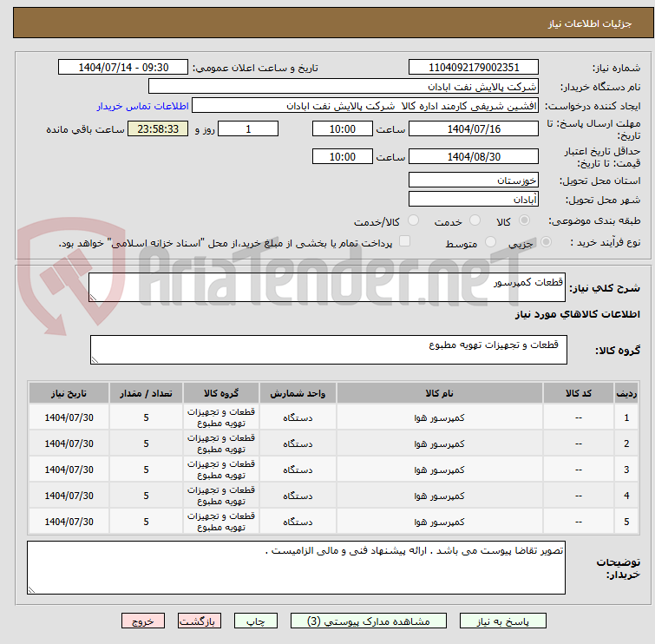
Task: Click the بازگشت back button
Action: (199, 621)
